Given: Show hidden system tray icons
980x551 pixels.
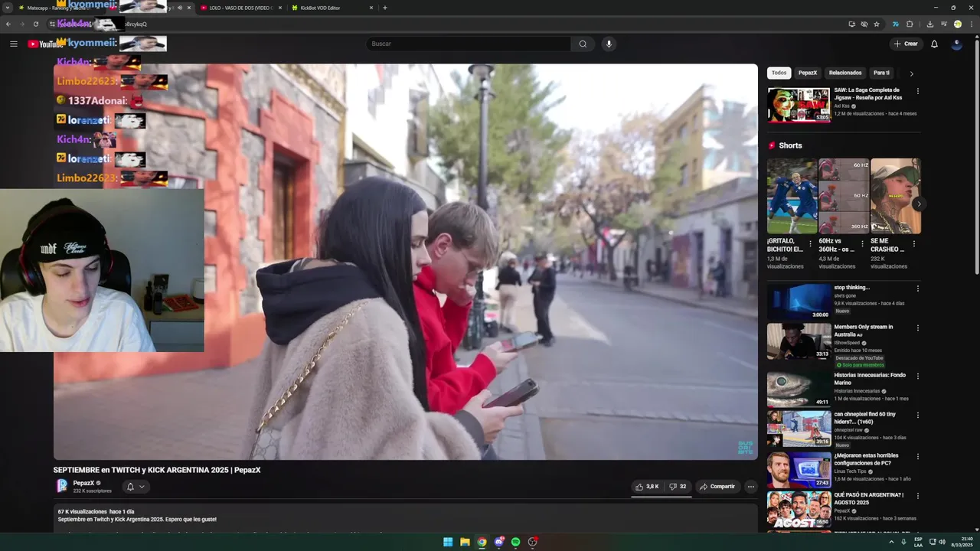Looking at the screenshot, I should [891, 542].
